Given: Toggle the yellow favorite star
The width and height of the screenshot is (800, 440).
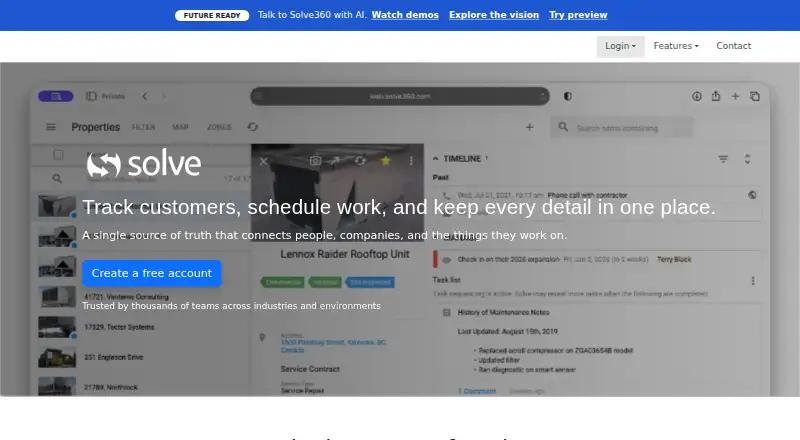Looking at the screenshot, I should click(x=385, y=161).
